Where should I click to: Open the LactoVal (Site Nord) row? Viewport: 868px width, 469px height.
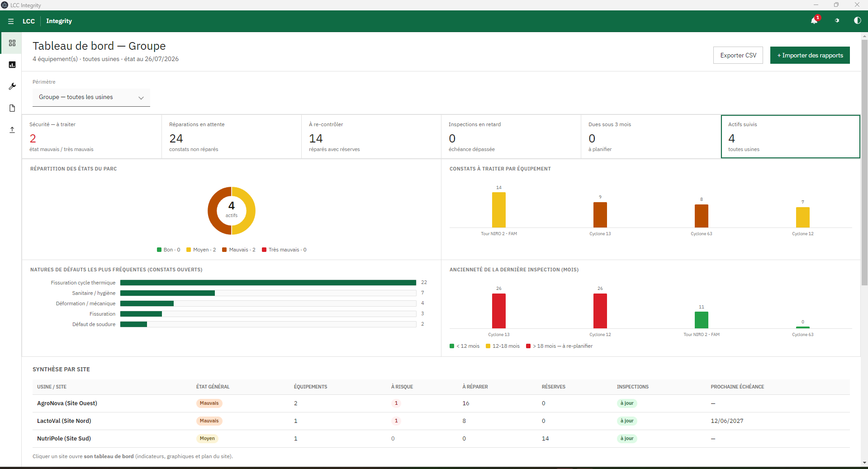[x=441, y=421]
